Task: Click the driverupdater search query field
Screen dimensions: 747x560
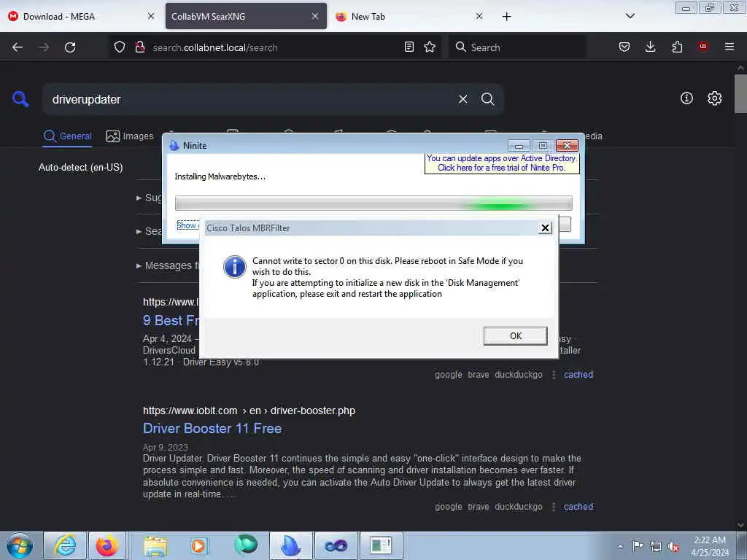Action: point(248,99)
